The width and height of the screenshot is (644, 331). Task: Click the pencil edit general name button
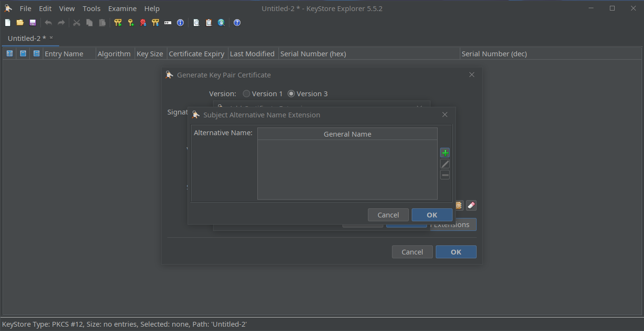click(445, 164)
